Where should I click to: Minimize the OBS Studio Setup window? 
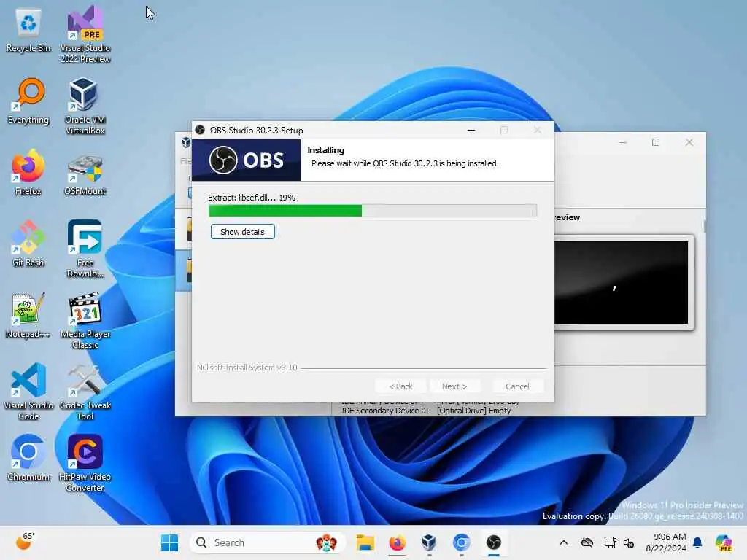[471, 130]
